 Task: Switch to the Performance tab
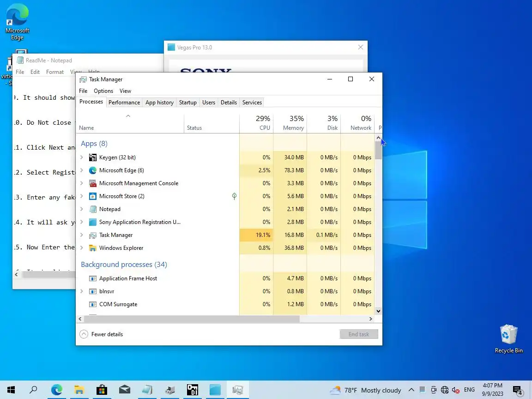click(124, 103)
